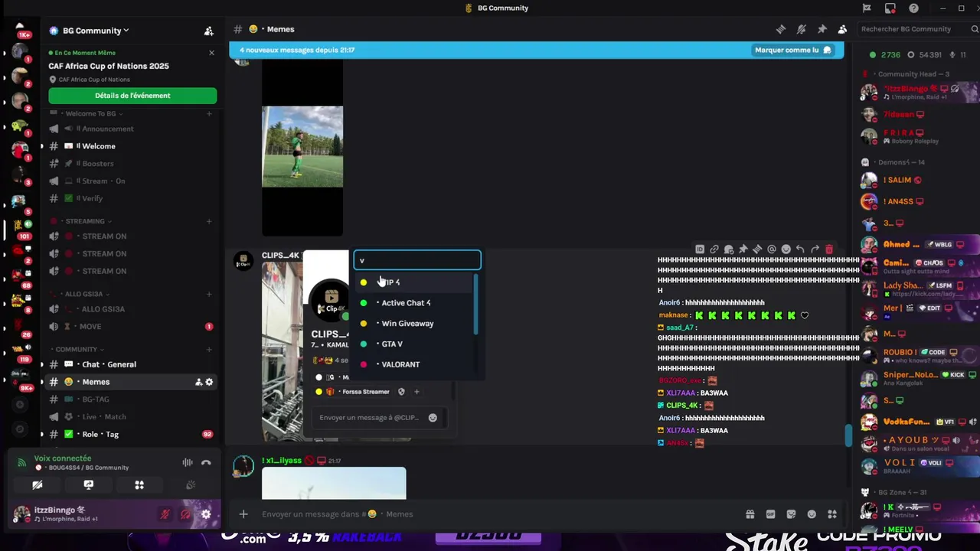Click the magnifier icon in the search box
The image size is (980, 551).
point(975,29)
